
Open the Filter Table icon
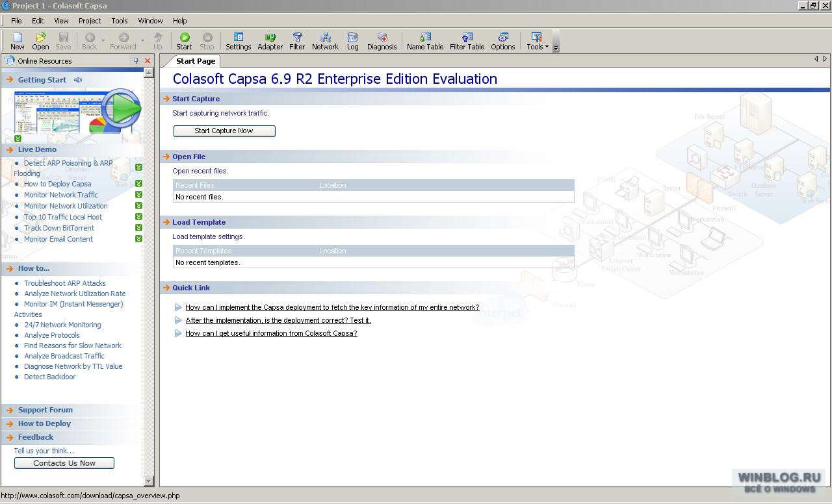(x=467, y=42)
